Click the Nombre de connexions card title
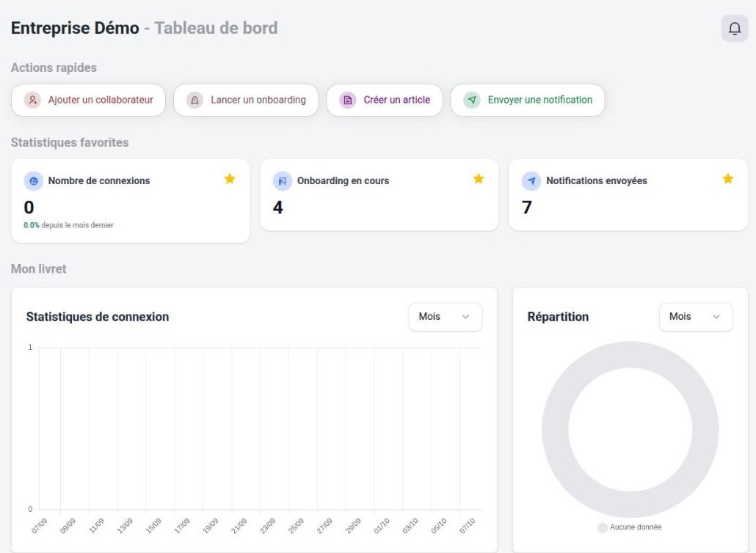The width and height of the screenshot is (756, 553). point(99,180)
